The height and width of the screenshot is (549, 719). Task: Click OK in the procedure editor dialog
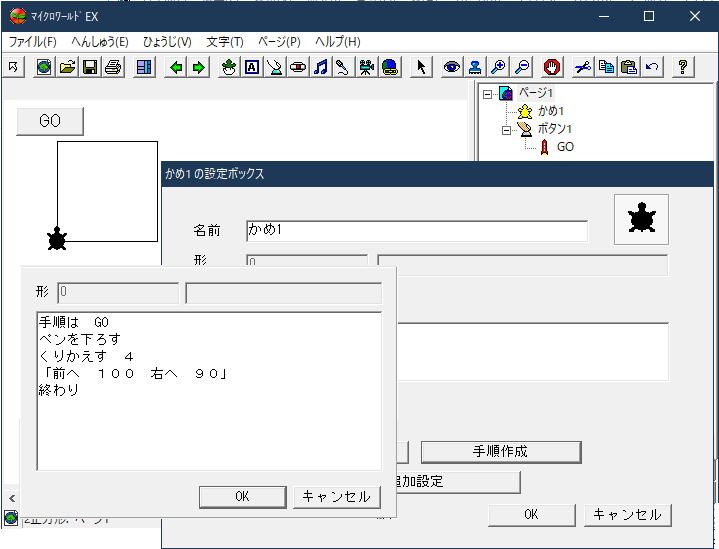243,497
